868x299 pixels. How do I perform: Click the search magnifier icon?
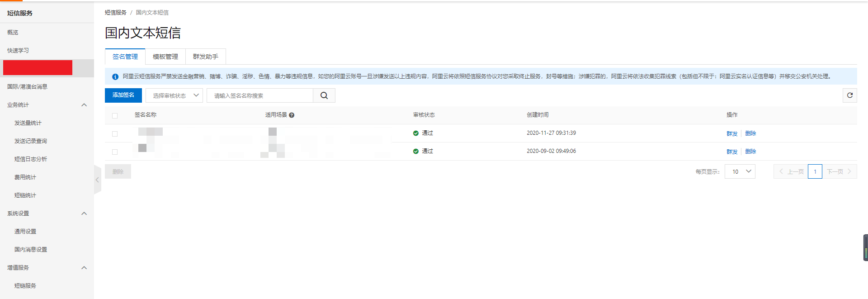pos(324,95)
